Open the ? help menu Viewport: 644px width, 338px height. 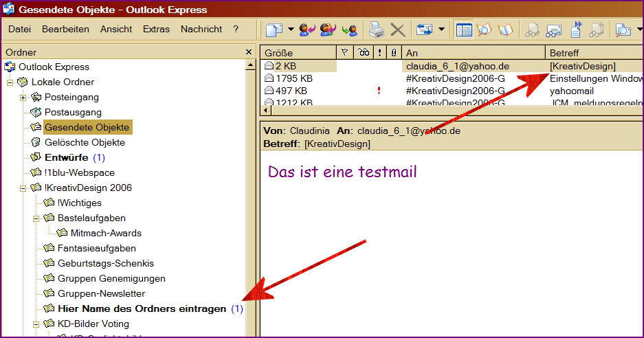point(236,29)
